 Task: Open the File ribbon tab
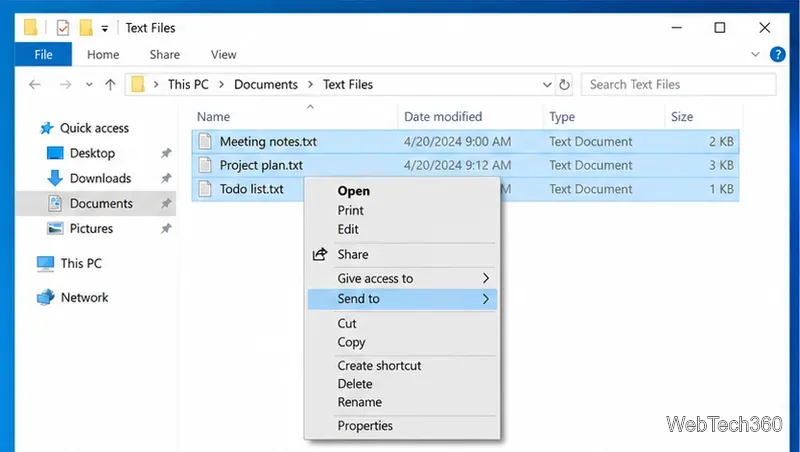[43, 55]
